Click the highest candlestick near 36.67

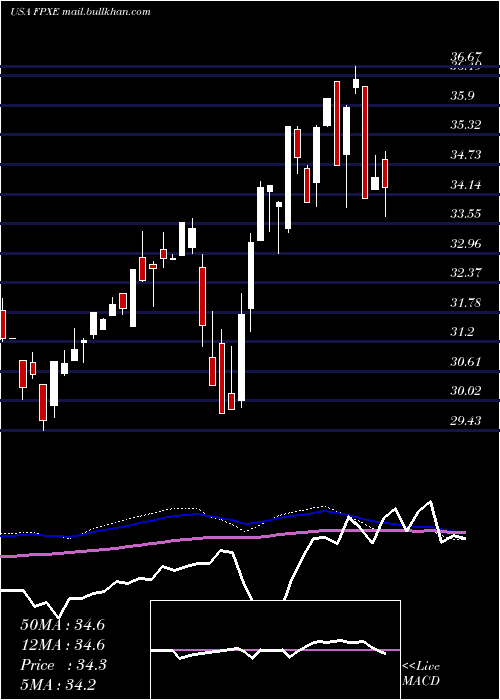pyautogui.click(x=356, y=80)
